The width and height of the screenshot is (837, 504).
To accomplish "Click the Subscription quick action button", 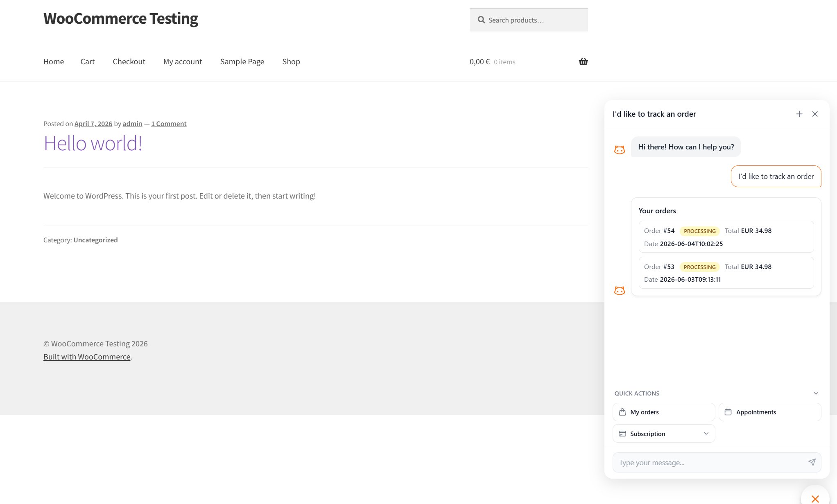I will click(x=664, y=434).
